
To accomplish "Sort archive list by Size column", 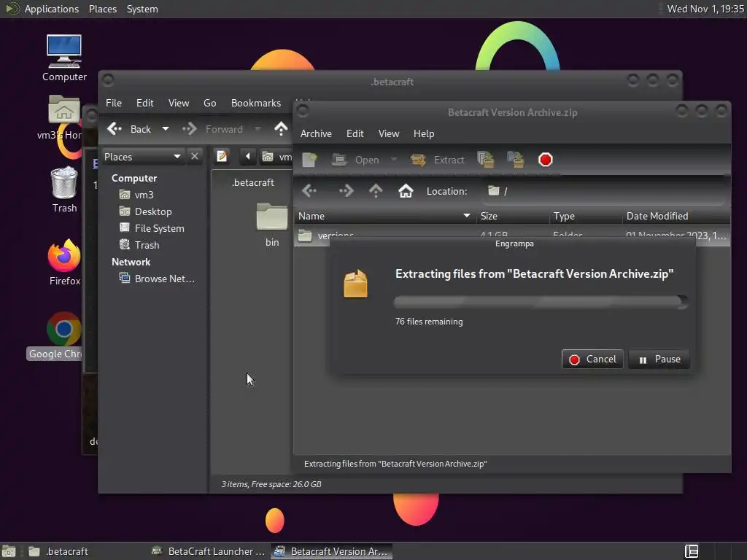I will click(x=513, y=216).
